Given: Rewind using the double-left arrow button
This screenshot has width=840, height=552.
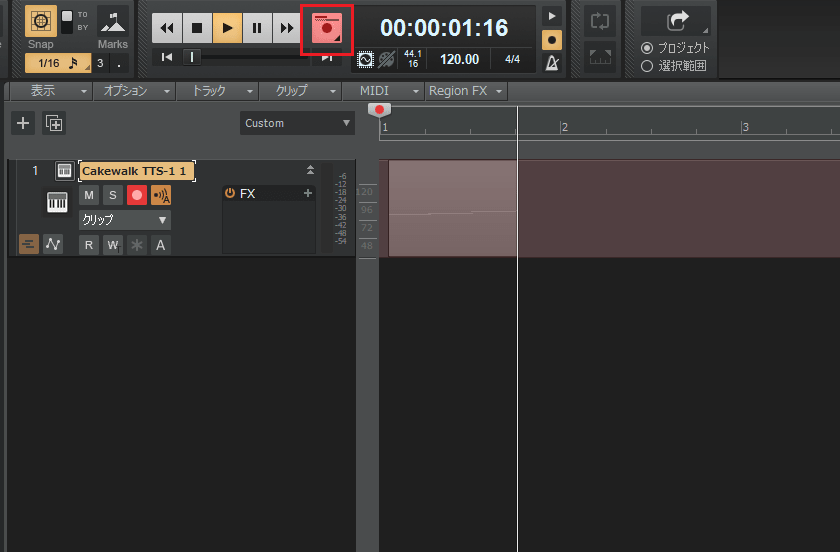Looking at the screenshot, I should pos(167,28).
